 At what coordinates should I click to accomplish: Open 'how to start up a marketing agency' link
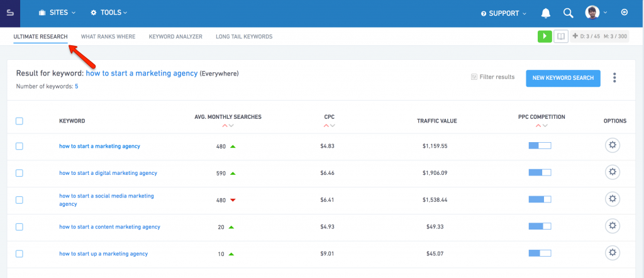click(x=104, y=253)
